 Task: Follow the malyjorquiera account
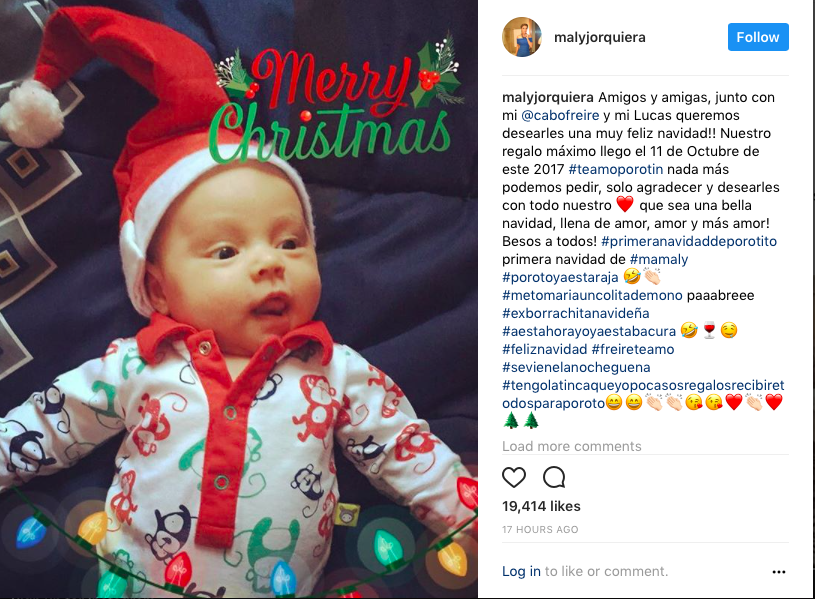click(x=758, y=37)
